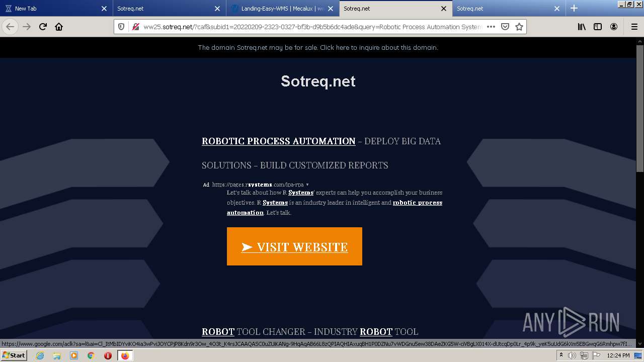Open the Windows Start menu
This screenshot has width=644, height=362.
click(x=14, y=355)
